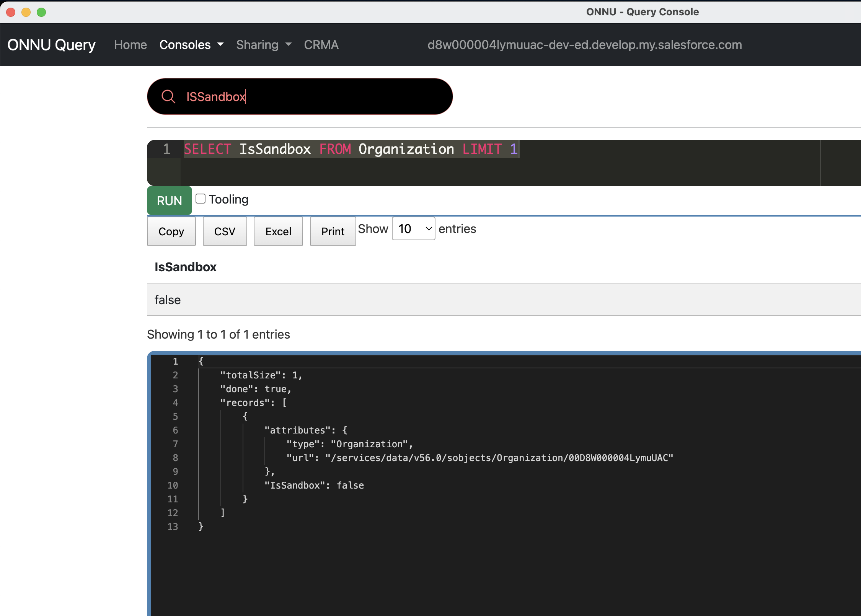Screen dimensions: 861x616
Task: Click into the SOQL query editor line
Action: coord(351,149)
